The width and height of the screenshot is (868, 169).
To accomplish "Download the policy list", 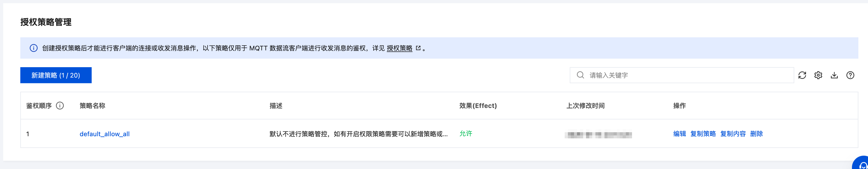I will pyautogui.click(x=834, y=75).
